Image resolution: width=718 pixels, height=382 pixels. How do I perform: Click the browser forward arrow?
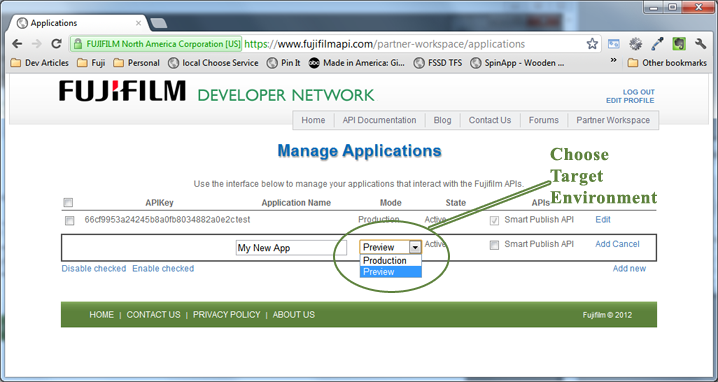pyautogui.click(x=37, y=44)
